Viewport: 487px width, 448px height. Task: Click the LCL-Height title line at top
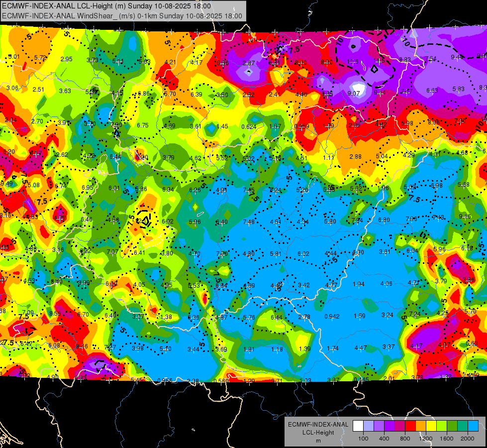(x=106, y=6)
